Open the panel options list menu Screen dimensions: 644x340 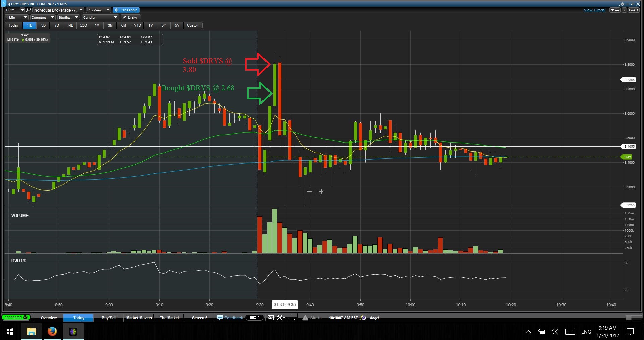click(615, 10)
